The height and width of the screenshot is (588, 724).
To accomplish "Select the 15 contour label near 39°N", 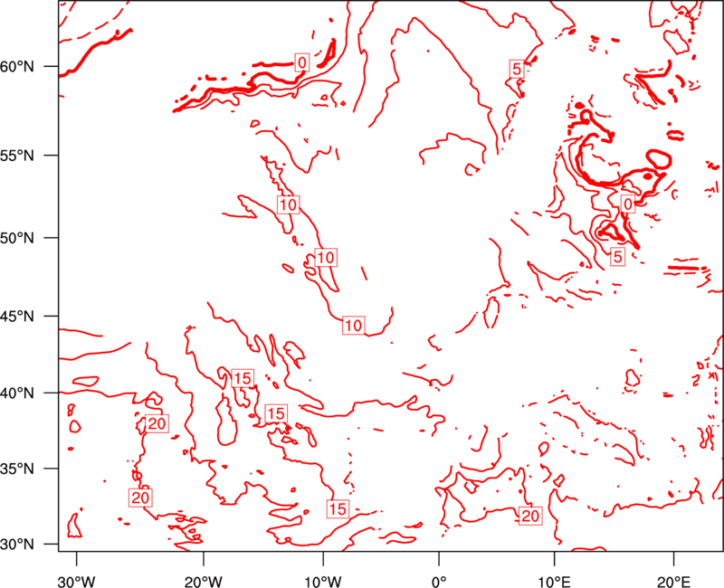I will tap(277, 413).
